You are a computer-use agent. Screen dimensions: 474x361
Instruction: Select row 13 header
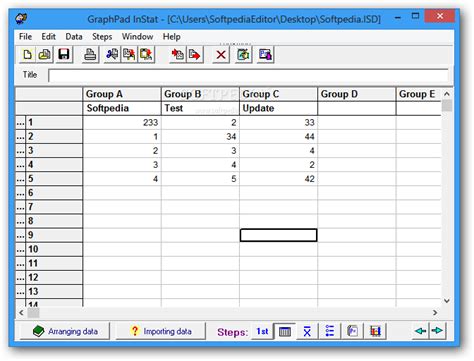point(54,292)
